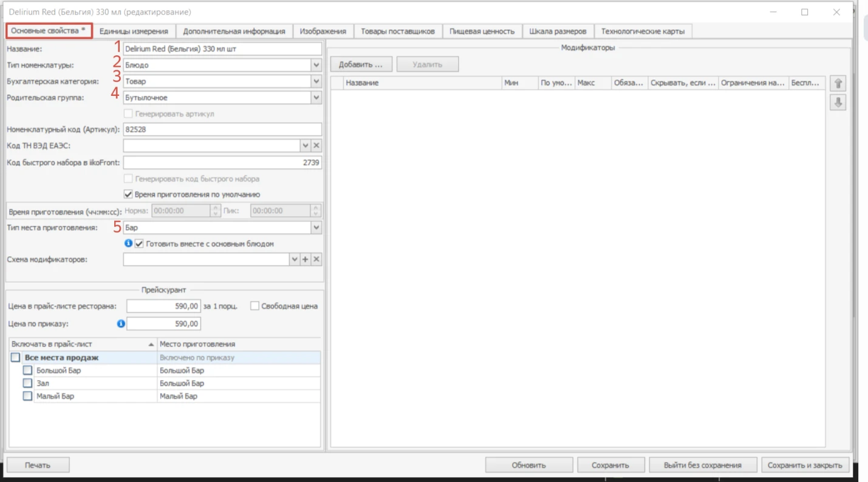Image resolution: width=868 pixels, height=482 pixels.
Task: Click the Ограничения на... column header
Action: click(x=754, y=83)
